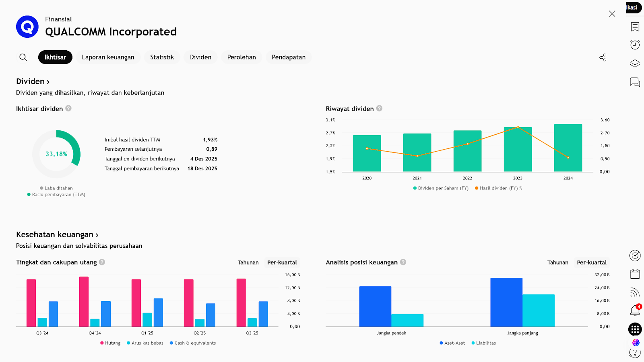Image resolution: width=644 pixels, height=362 pixels.
Task: Select Per-kuartal for debt coverage chart
Action: [282, 263]
